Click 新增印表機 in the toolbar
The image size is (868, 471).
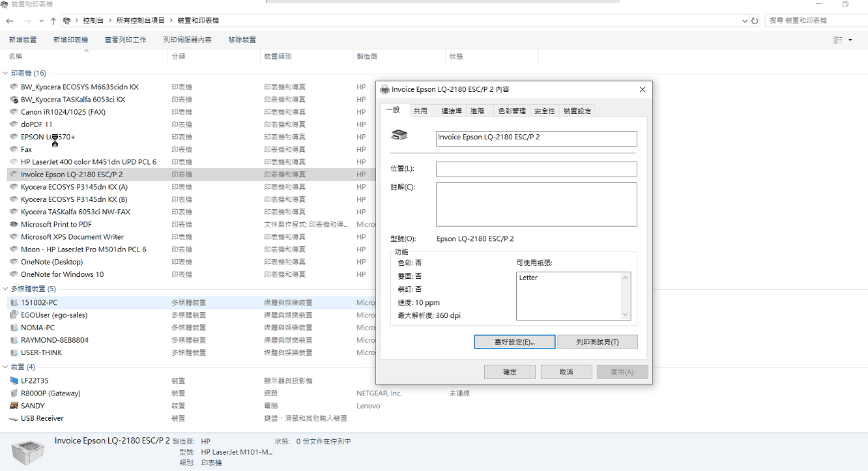[x=70, y=40]
